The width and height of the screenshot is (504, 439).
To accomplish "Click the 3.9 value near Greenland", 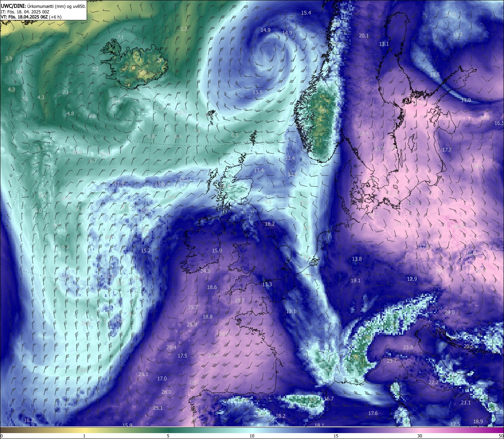I will pos(9,59).
